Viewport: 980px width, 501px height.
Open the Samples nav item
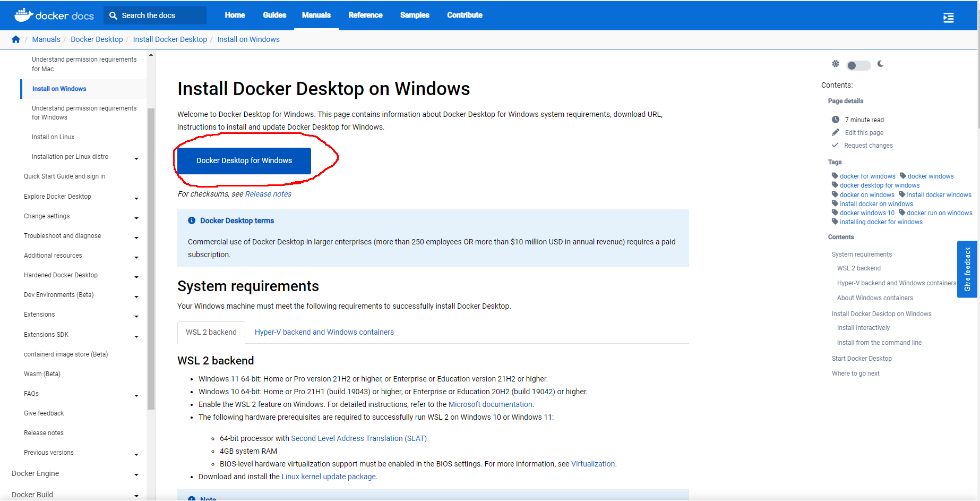415,15
